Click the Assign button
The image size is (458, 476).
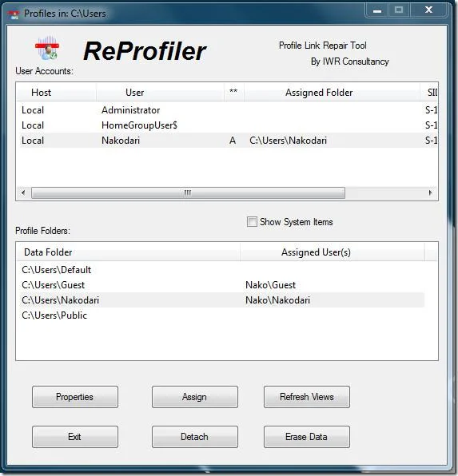coord(194,397)
